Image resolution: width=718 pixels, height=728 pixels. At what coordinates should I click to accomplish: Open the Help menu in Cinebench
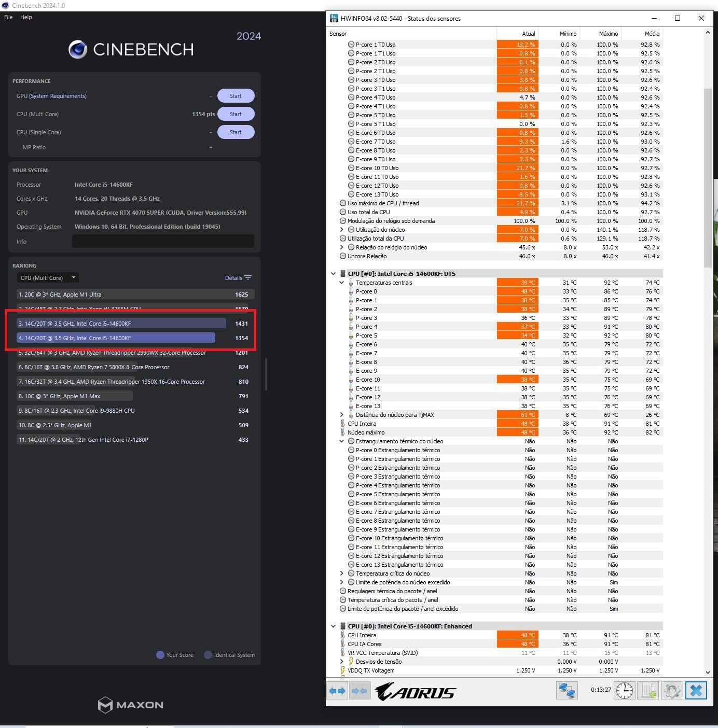[x=26, y=17]
